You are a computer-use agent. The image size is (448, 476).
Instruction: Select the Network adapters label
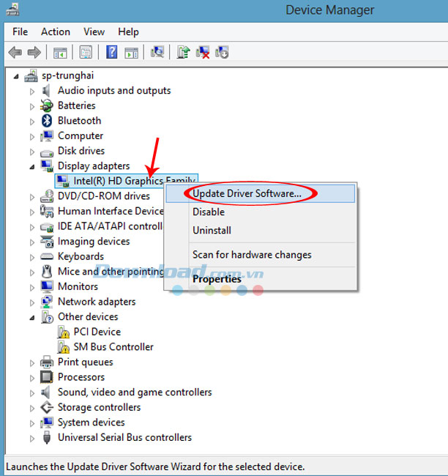(x=97, y=302)
